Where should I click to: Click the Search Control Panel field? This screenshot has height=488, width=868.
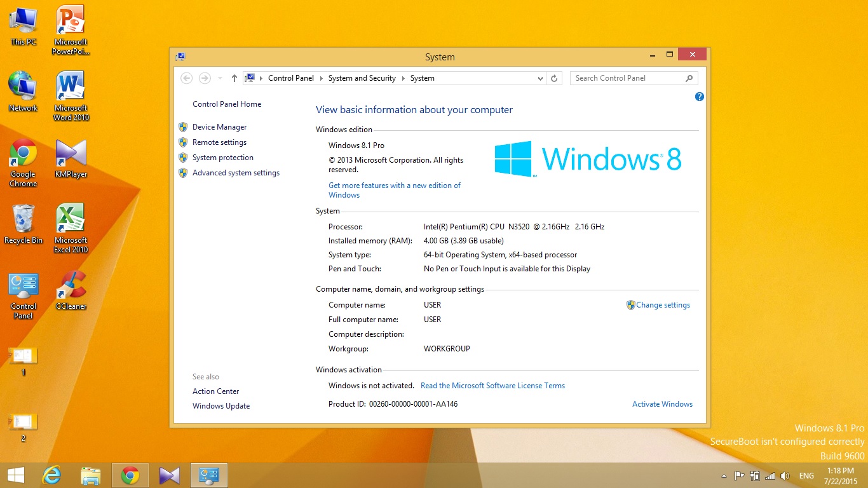(627, 78)
